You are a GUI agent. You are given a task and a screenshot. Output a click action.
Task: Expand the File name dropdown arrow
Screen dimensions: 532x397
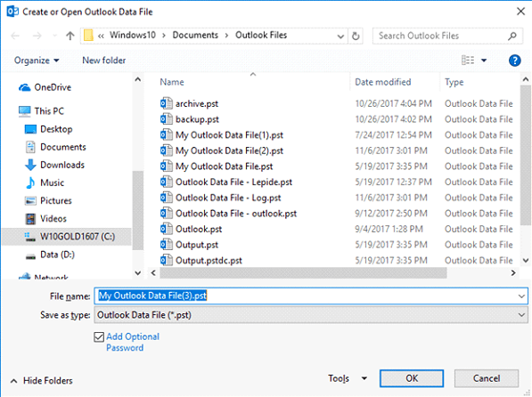pos(521,296)
